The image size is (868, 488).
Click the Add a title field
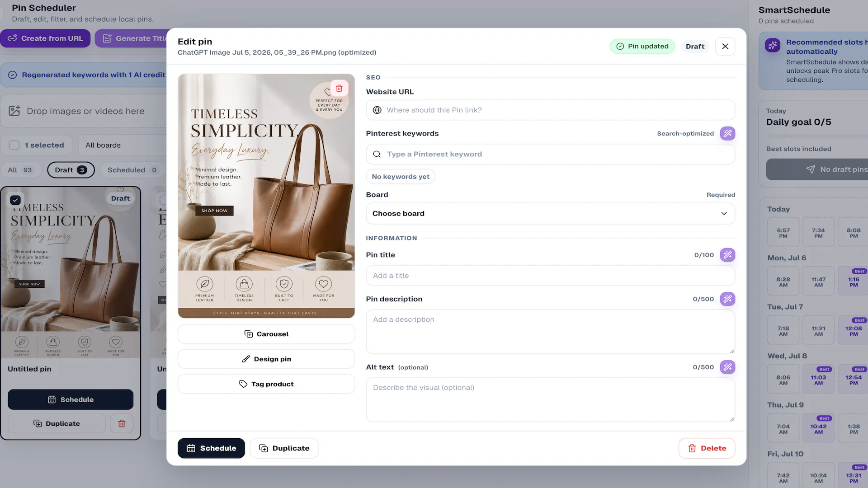click(x=550, y=276)
